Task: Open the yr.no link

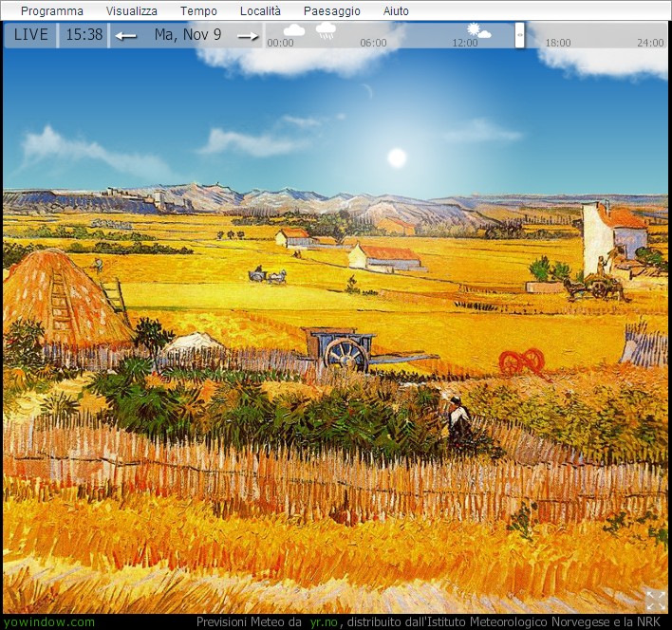Action: click(x=324, y=621)
